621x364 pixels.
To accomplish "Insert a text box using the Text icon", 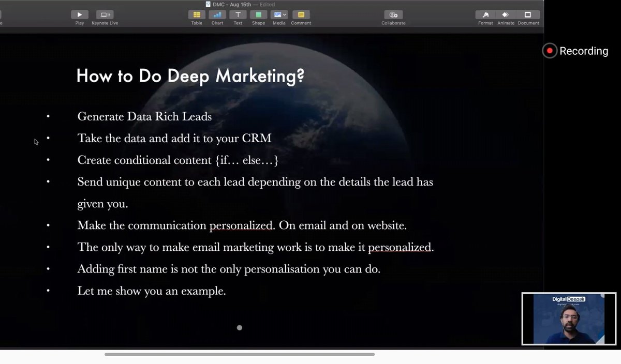I will [x=238, y=15].
